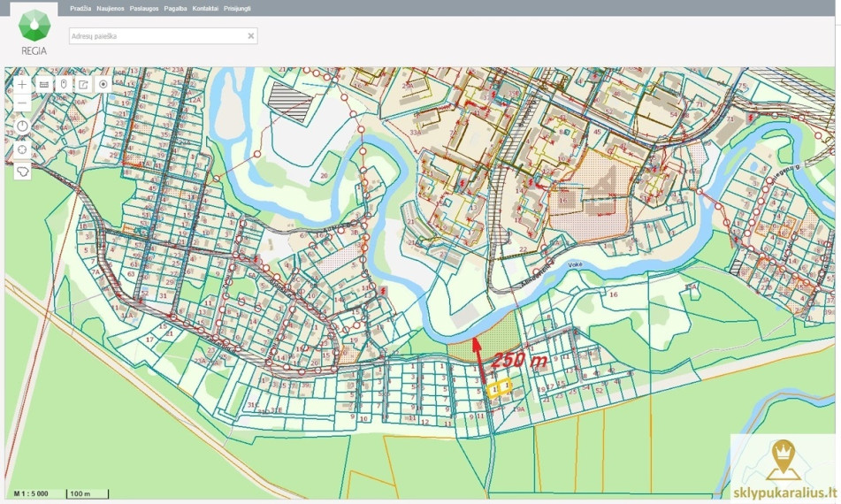The image size is (841, 504).
Task: Click the REGIA logo
Action: (34, 32)
